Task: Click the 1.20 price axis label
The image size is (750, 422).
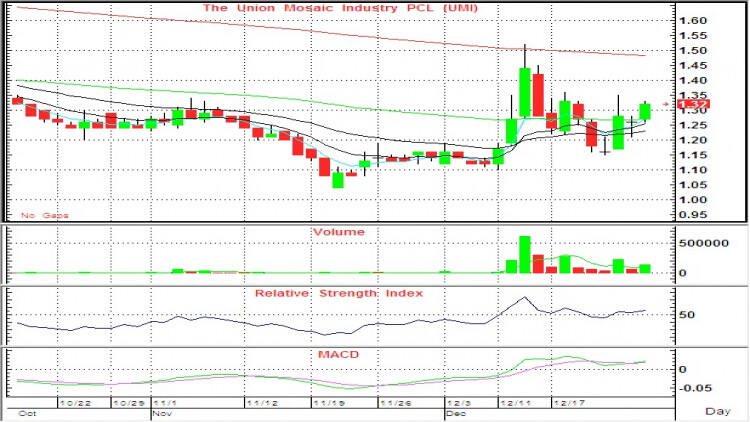Action: [693, 140]
